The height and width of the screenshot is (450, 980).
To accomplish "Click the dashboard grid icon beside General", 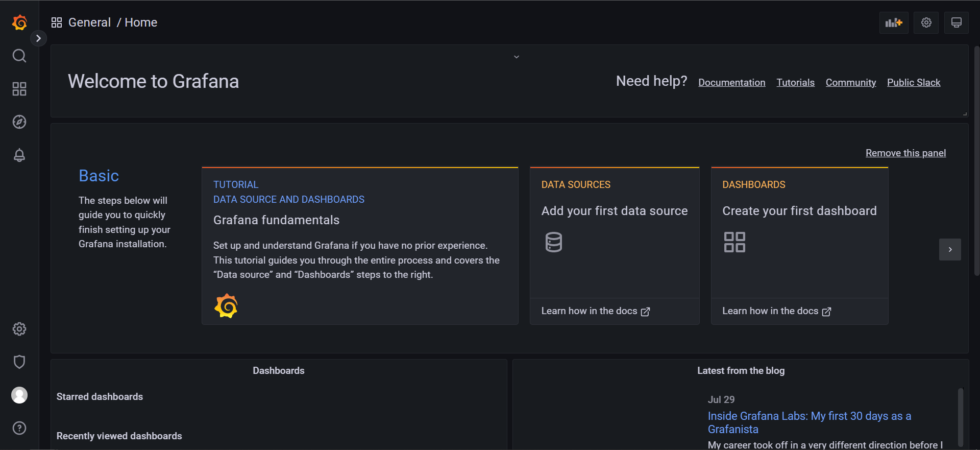I will [57, 22].
